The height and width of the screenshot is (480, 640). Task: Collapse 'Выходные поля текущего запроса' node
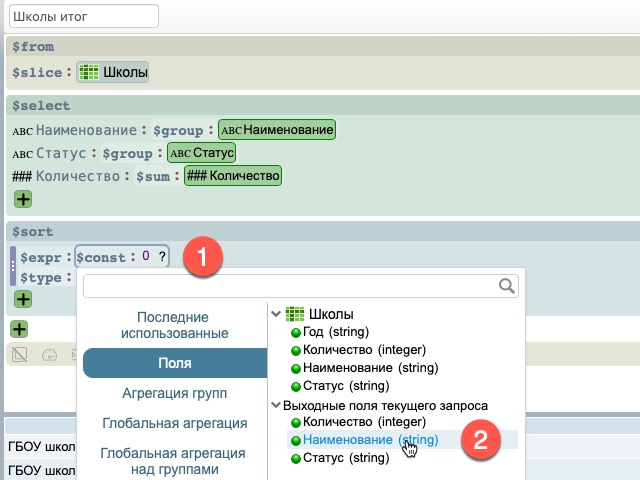click(275, 405)
